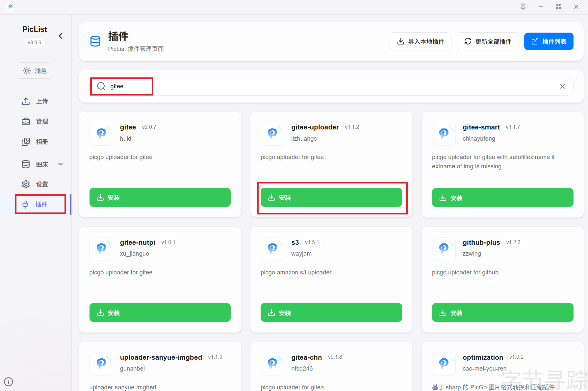Click the v2.0.7 version label
Image resolution: width=588 pixels, height=391 pixels.
pyautogui.click(x=149, y=127)
